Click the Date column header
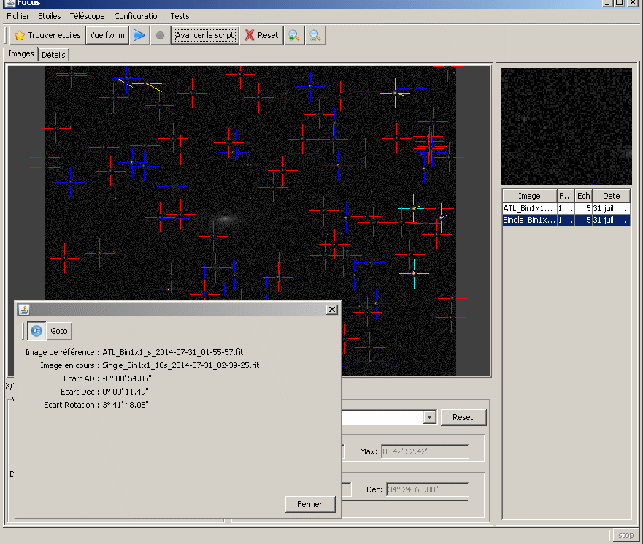This screenshot has width=643, height=544. pyautogui.click(x=611, y=196)
